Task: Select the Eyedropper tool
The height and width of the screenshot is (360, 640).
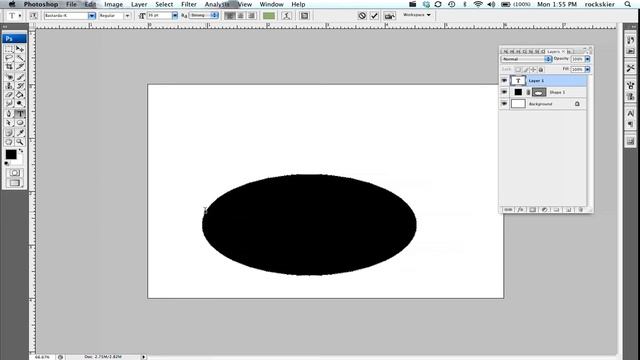Action: 20,133
